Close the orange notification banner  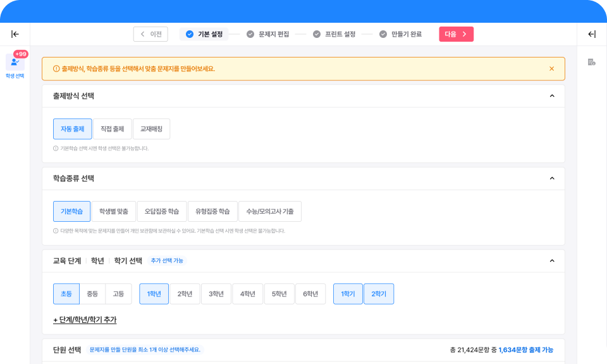pos(551,69)
